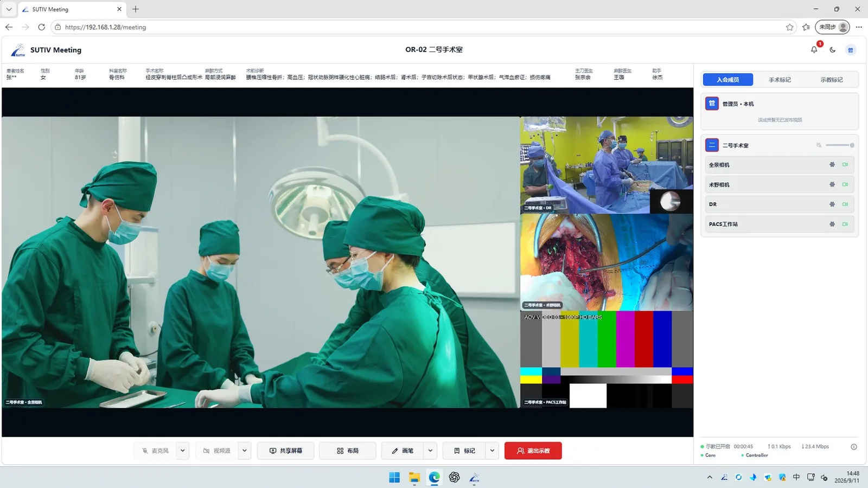Select the 画笔 pen tool

point(403,451)
